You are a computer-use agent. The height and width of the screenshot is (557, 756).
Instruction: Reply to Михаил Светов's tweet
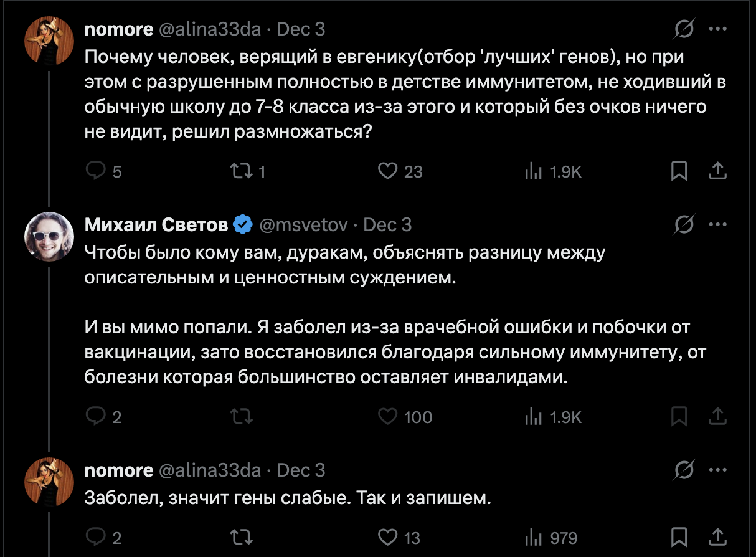pos(96,416)
